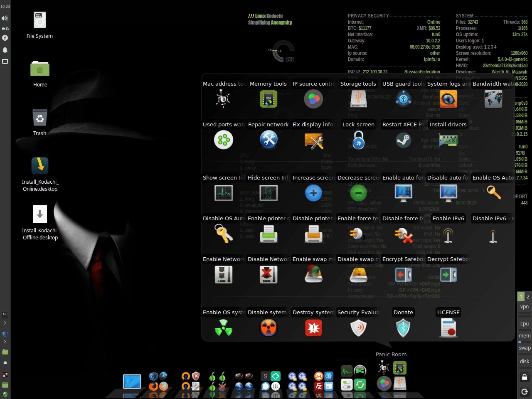This screenshot has height=399, width=532.
Task: Open the Donate shield icon
Action: (x=403, y=328)
